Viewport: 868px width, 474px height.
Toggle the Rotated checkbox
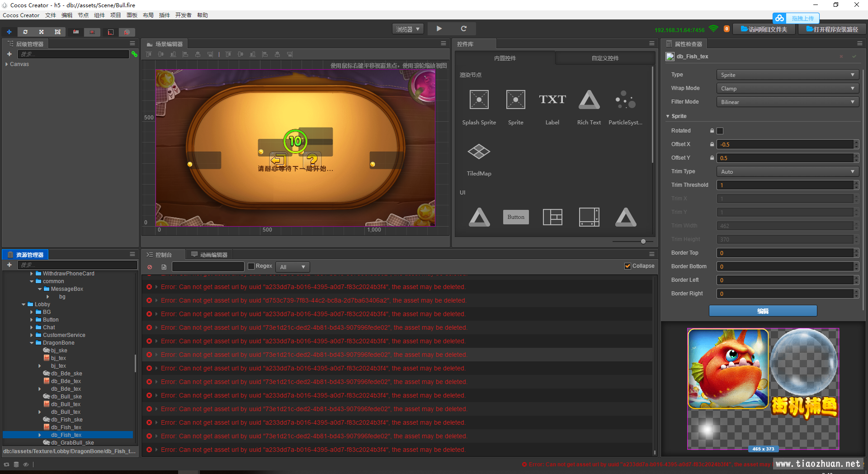720,131
